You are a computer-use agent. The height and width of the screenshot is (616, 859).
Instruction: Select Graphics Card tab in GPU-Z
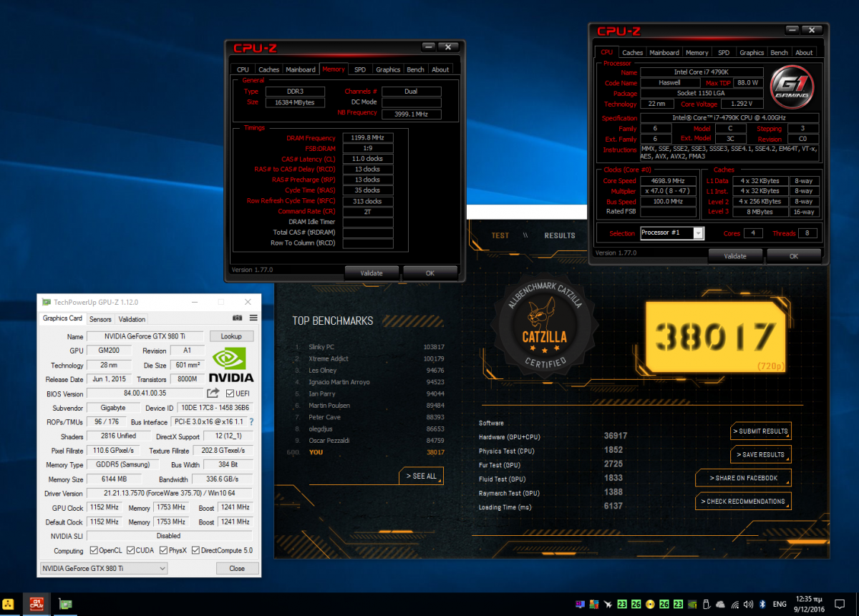click(x=63, y=318)
